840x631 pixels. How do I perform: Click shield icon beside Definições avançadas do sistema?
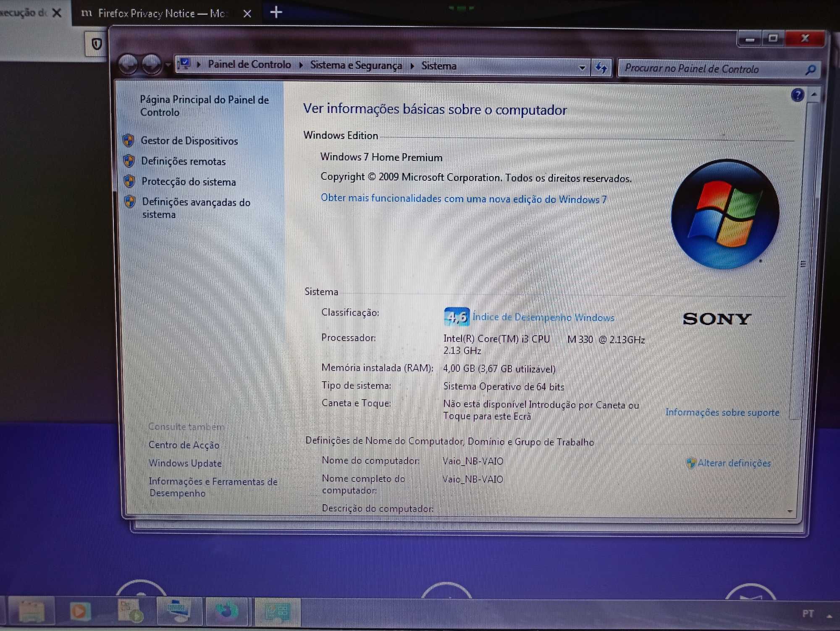(x=130, y=202)
